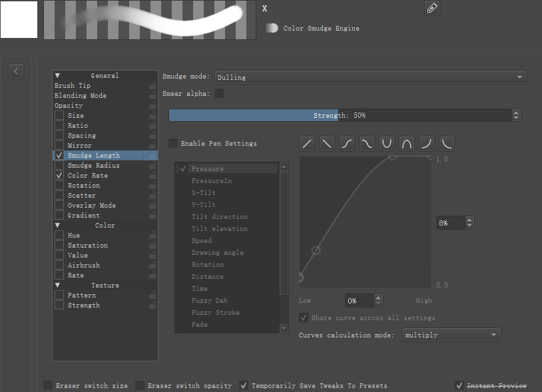Viewport: 542px width, 392px height.
Task: Choose the S-shaped curve preset
Action: [347, 144]
